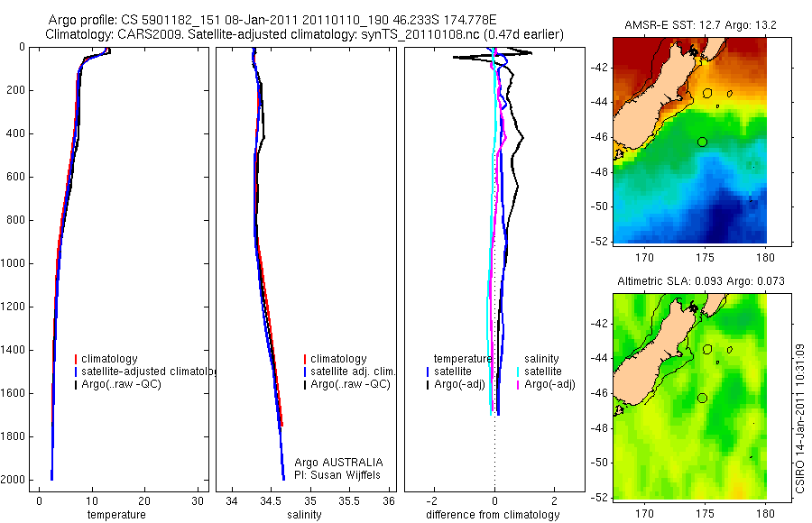Click the 'temperature' x-axis label
Image resolution: width=812 pixels, height=523 pixels.
point(116,515)
